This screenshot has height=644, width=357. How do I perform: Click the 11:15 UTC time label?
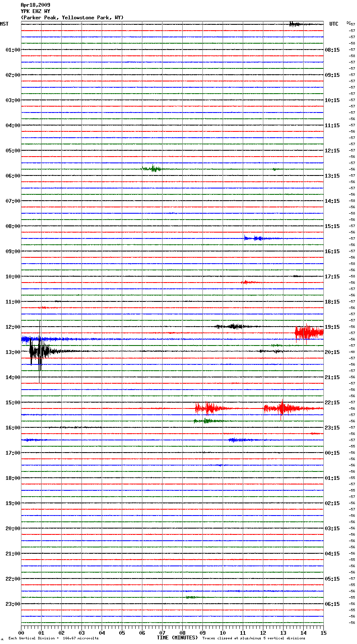(x=332, y=126)
